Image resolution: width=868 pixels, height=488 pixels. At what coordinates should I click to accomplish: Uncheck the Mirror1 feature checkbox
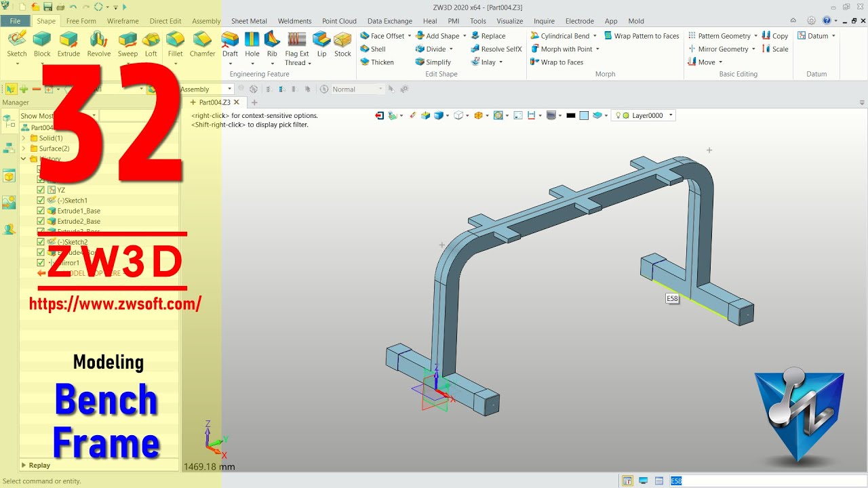tap(41, 262)
